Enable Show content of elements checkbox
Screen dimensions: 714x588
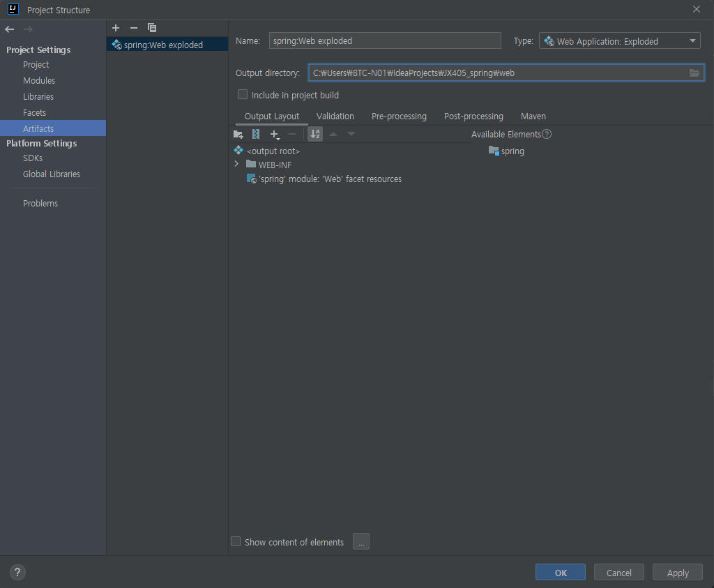coord(236,541)
